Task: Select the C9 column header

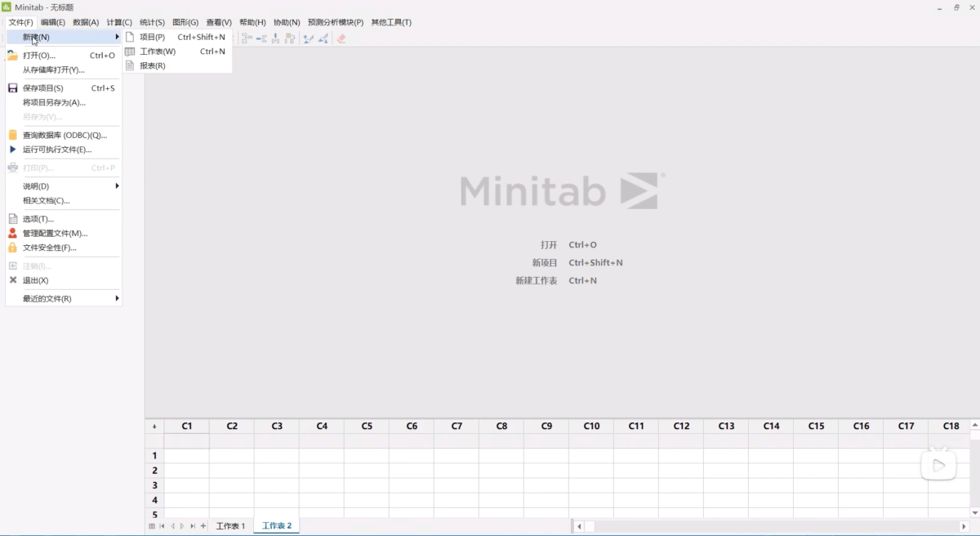Action: coord(546,427)
